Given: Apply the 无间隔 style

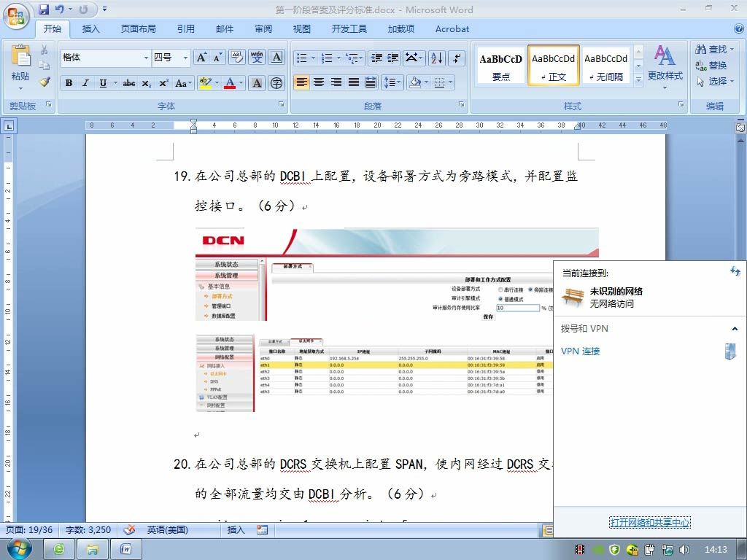Looking at the screenshot, I should click(605, 66).
